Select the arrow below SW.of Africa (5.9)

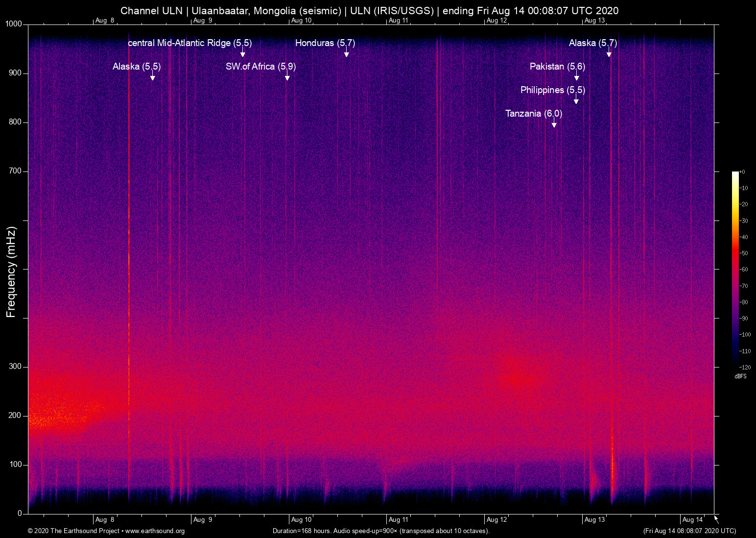click(287, 76)
